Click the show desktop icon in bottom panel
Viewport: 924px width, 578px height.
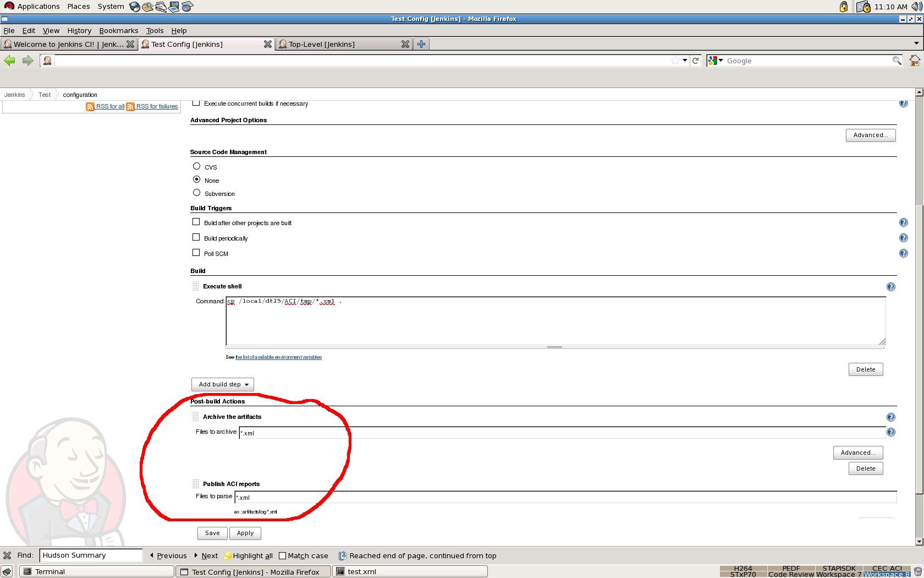[6, 572]
